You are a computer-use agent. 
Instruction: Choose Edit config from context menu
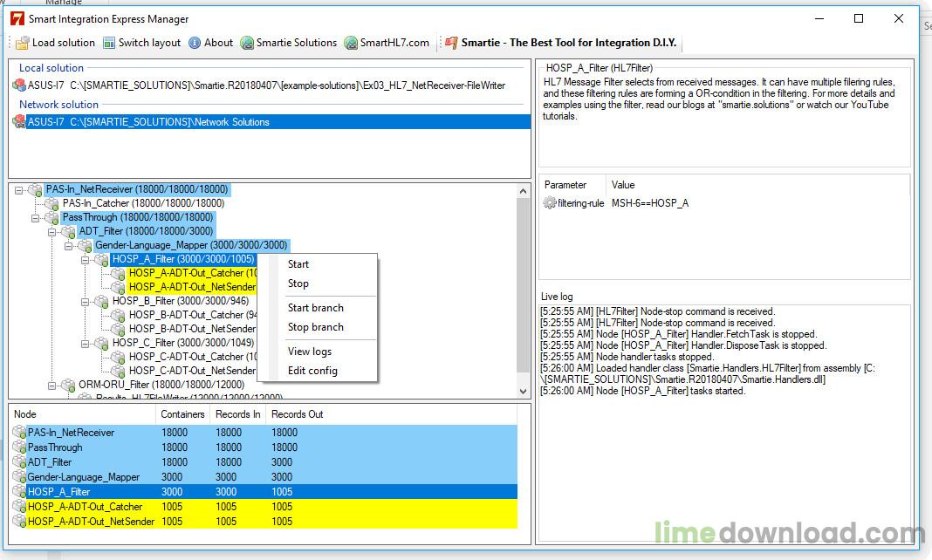coord(312,371)
